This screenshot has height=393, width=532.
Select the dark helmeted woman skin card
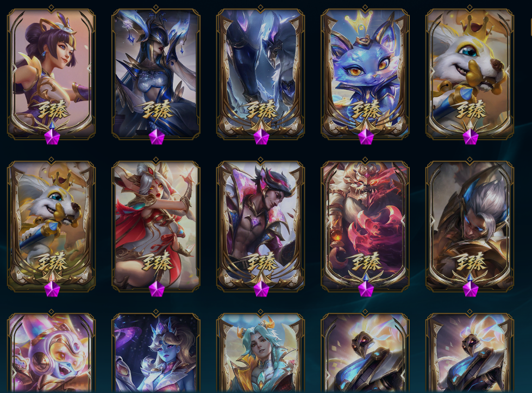coord(156,74)
